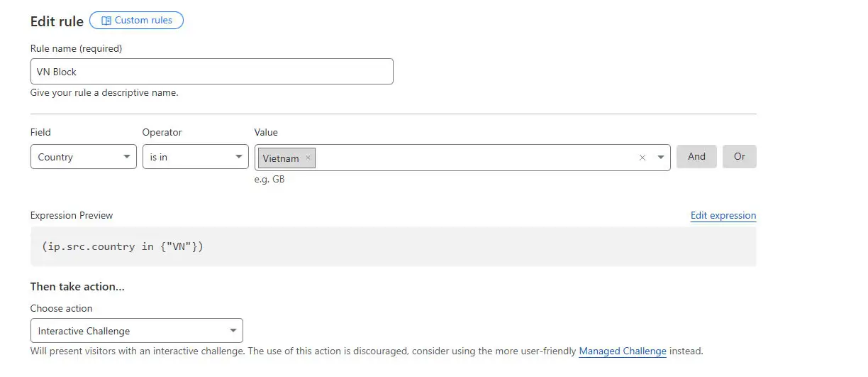Clear all values with the Value field X icon

[x=642, y=158]
